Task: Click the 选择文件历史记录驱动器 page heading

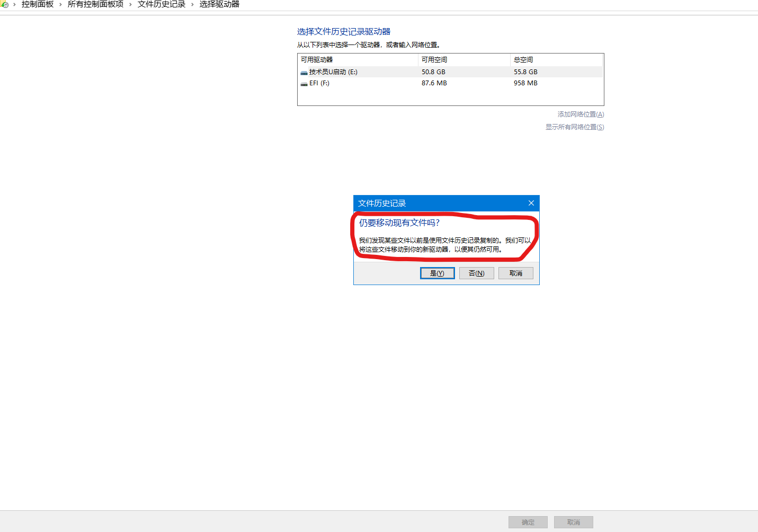Action: 344,32
